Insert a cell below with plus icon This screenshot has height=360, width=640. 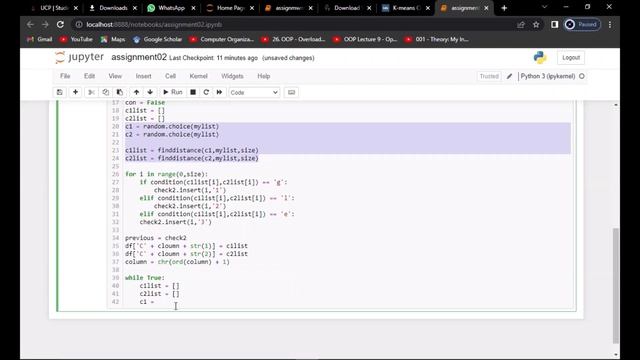point(75,92)
